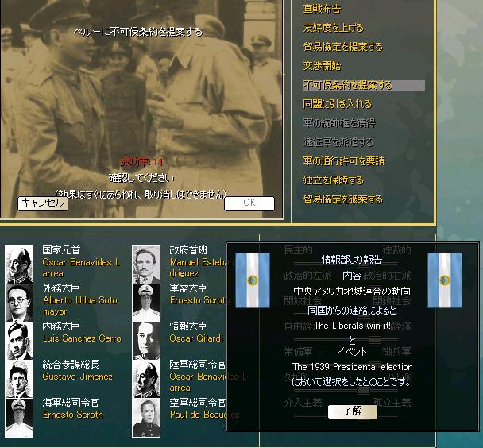Image resolution: width=483 pixels, height=448 pixels.
Task: Click navy commander Ernesto Scroth portrait
Action: pos(19,418)
